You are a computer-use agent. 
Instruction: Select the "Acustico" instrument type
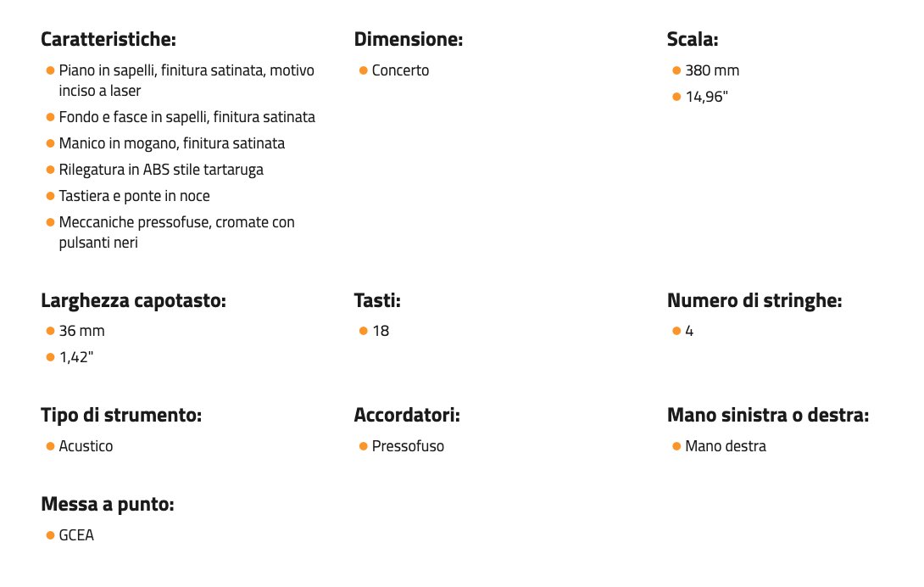point(86,446)
